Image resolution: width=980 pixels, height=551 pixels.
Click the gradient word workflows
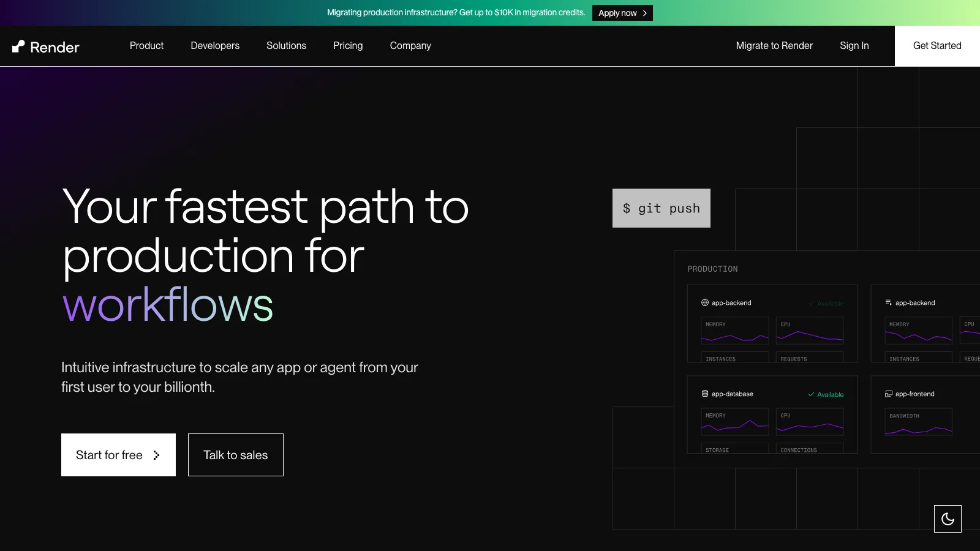(168, 304)
